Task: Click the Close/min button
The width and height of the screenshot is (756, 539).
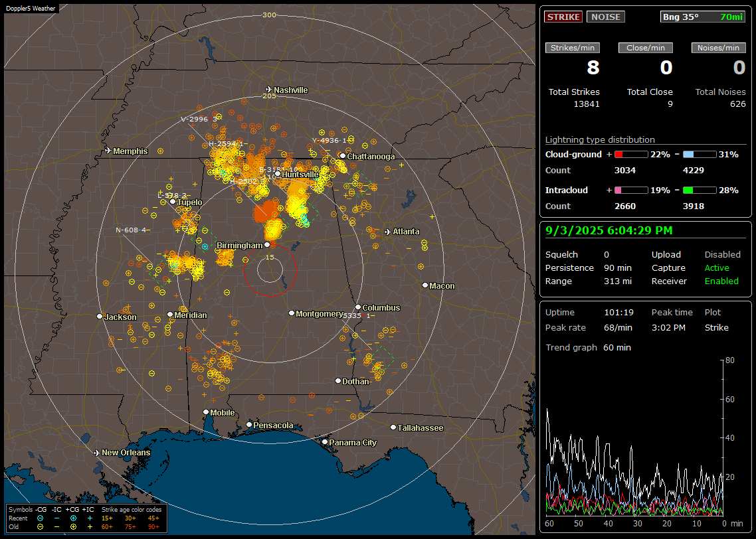Action: 646,48
